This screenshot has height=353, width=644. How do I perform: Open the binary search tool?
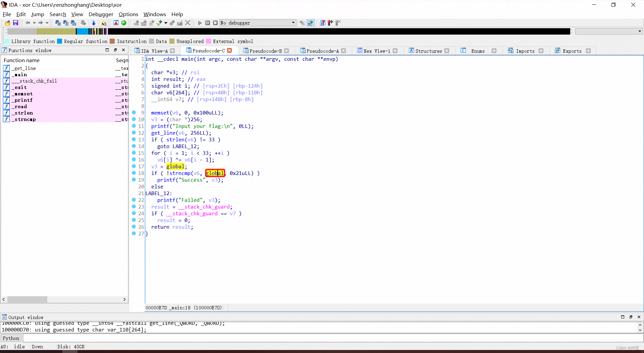[x=73, y=23]
